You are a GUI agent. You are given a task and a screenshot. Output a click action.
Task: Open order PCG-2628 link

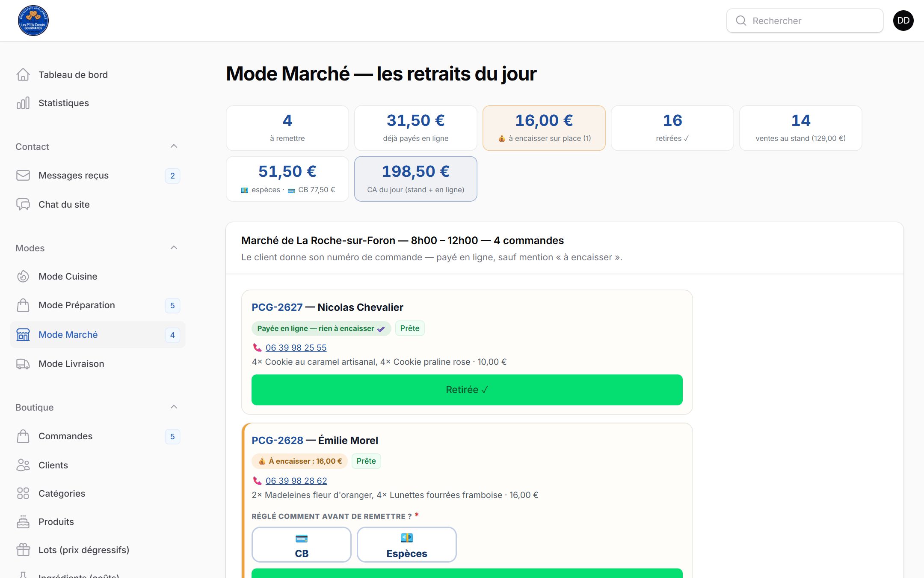277,441
